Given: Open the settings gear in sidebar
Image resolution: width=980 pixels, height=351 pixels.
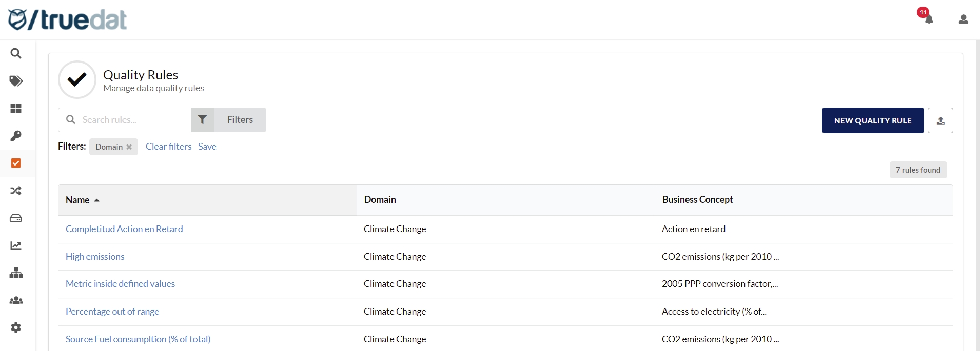Looking at the screenshot, I should 16,327.
